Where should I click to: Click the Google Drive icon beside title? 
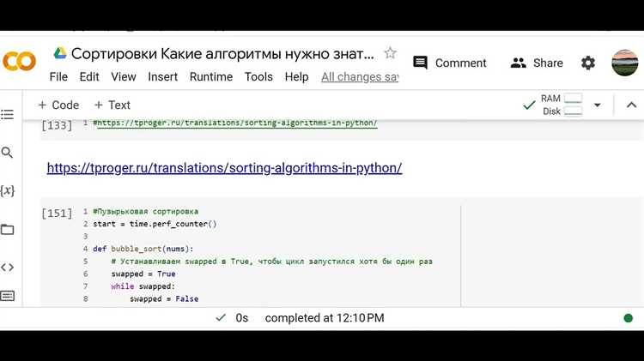click(x=60, y=53)
